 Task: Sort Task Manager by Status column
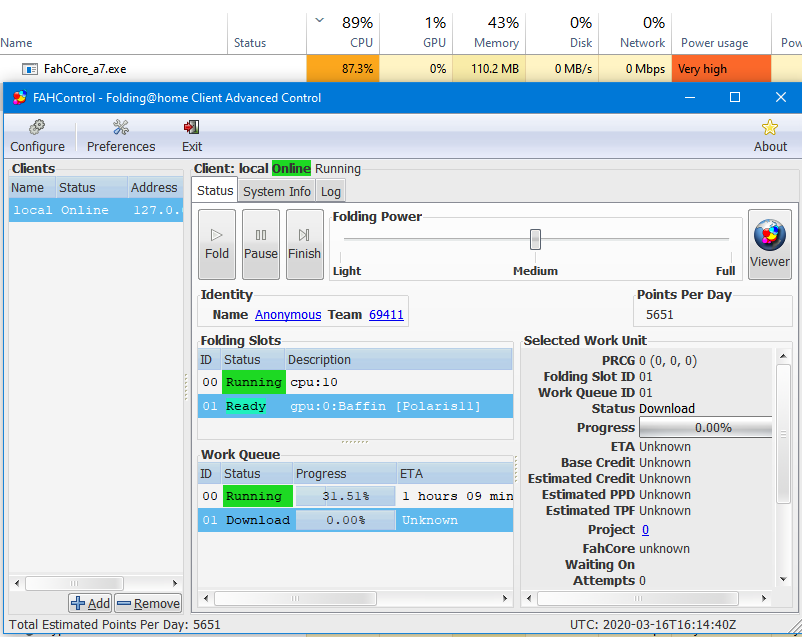click(x=267, y=33)
